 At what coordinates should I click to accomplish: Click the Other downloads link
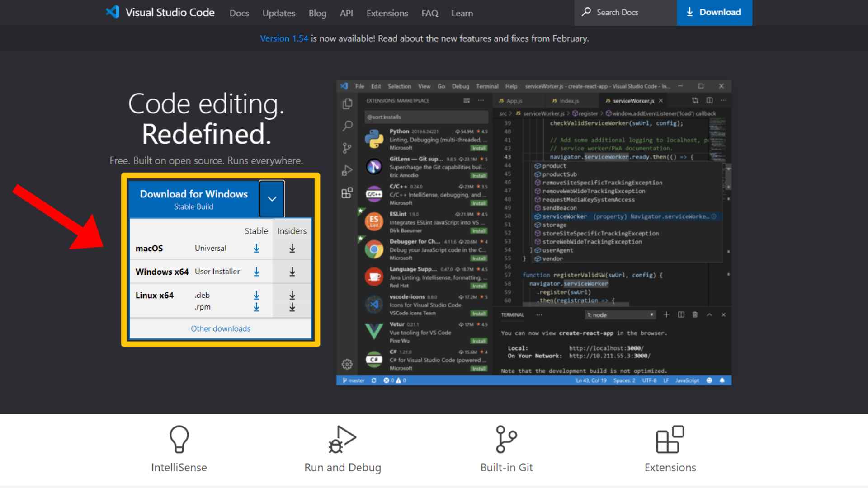click(220, 328)
